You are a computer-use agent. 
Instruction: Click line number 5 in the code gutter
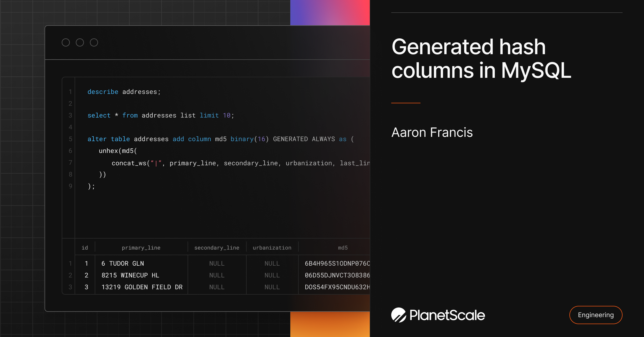(71, 139)
